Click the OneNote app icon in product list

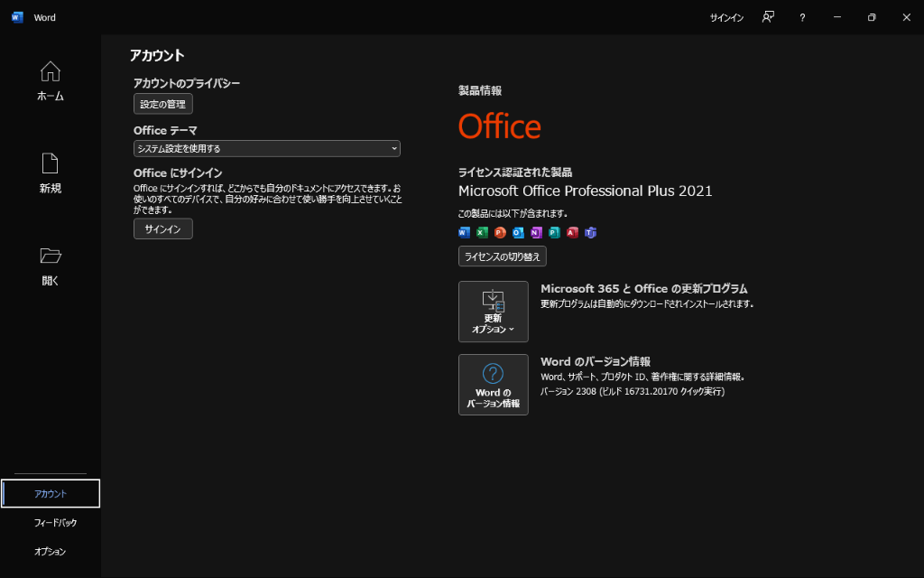(536, 232)
